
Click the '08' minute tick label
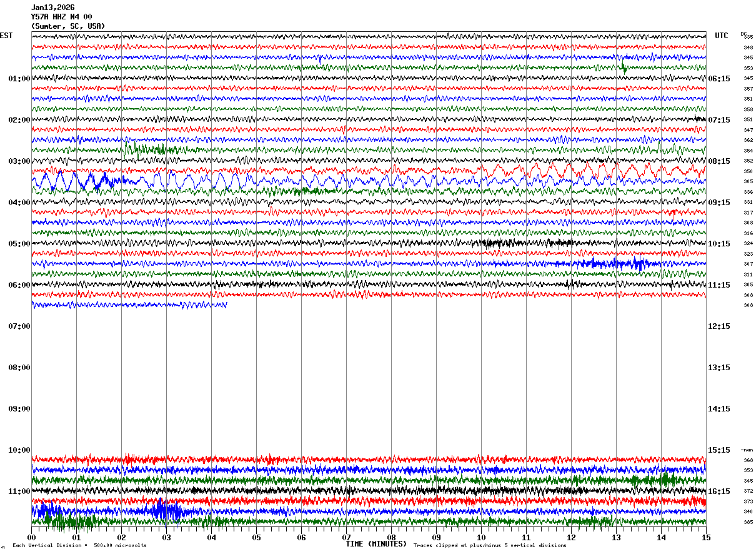[391, 537]
